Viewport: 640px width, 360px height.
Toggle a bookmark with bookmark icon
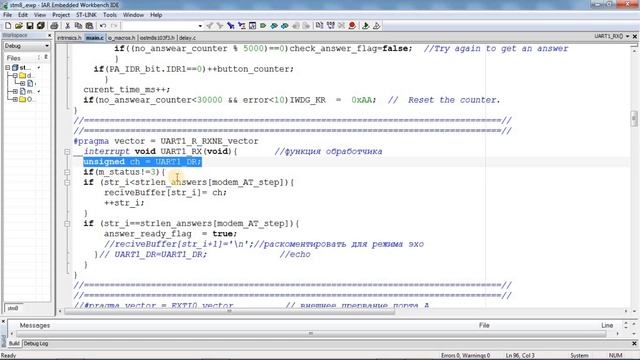(263, 26)
